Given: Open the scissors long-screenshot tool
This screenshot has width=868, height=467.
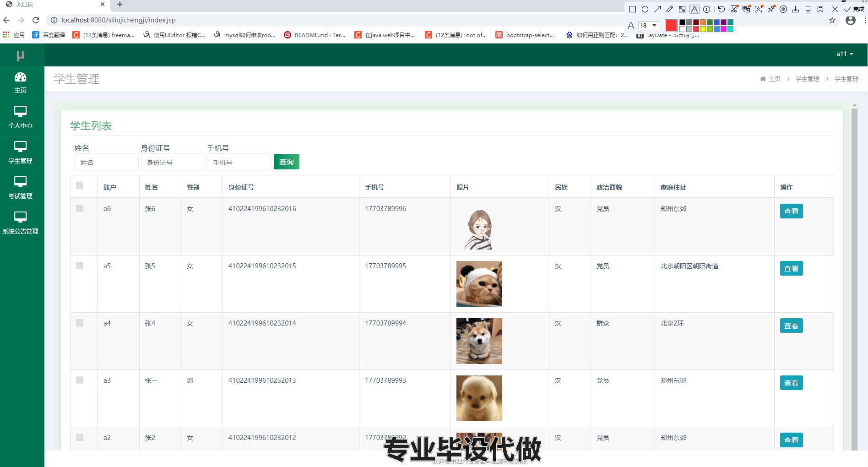Looking at the screenshot, I should [x=734, y=9].
